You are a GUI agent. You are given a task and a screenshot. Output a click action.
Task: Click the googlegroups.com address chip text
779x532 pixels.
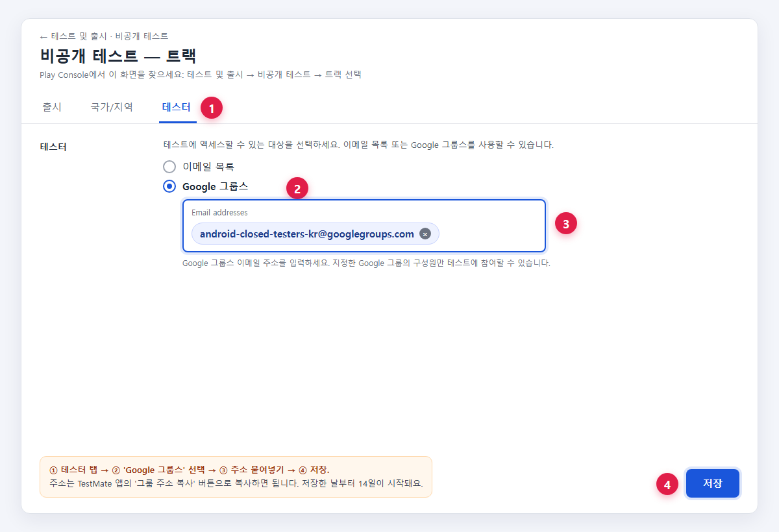pos(307,234)
